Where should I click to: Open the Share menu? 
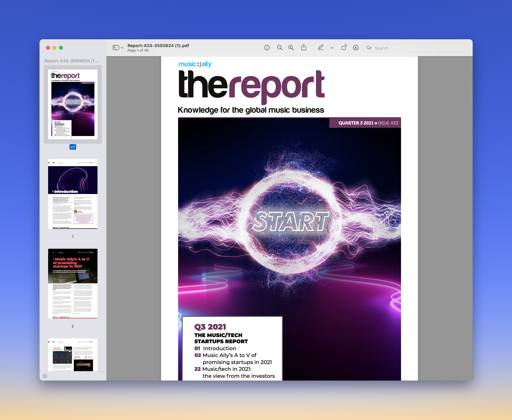pyautogui.click(x=304, y=47)
